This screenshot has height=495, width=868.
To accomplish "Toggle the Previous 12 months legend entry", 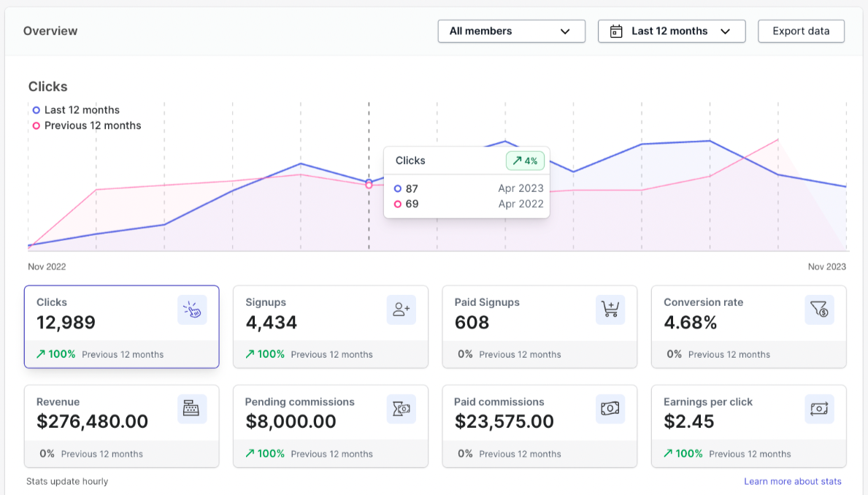I will tap(87, 126).
